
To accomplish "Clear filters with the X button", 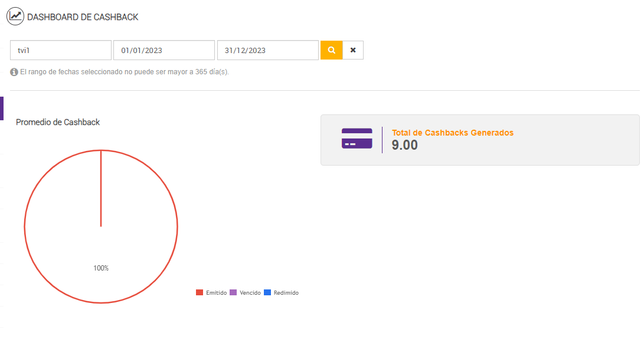I will point(353,50).
